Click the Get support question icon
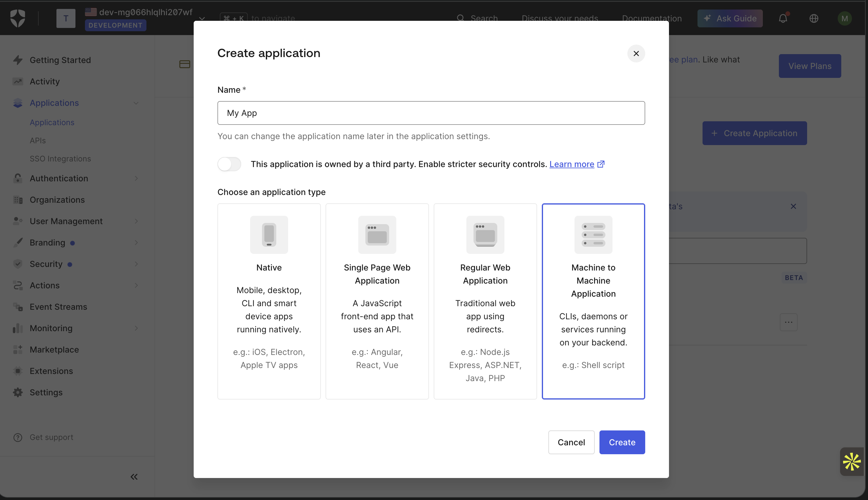This screenshot has width=868, height=500. [18, 437]
